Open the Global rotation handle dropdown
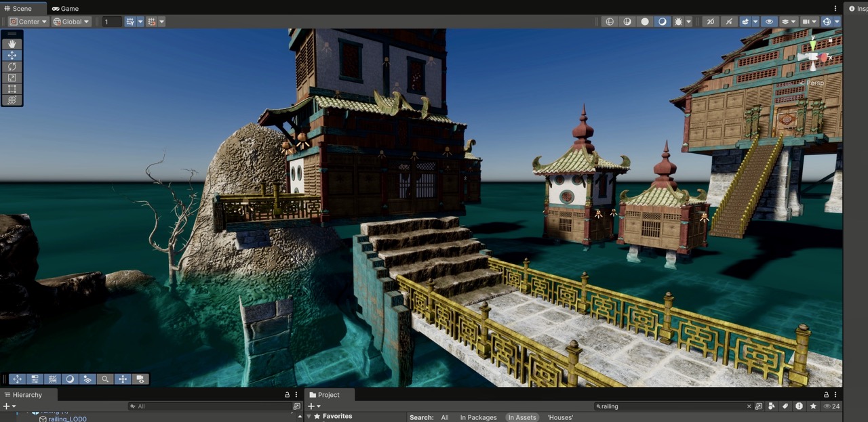 [71, 22]
